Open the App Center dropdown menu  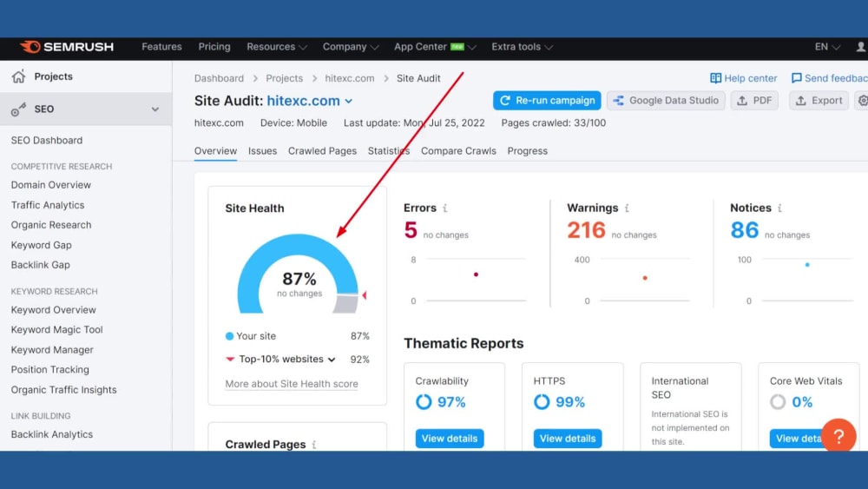click(435, 47)
